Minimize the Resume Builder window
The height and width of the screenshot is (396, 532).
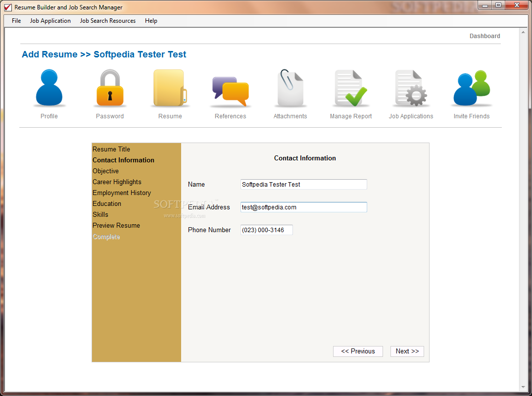pyautogui.click(x=485, y=5)
